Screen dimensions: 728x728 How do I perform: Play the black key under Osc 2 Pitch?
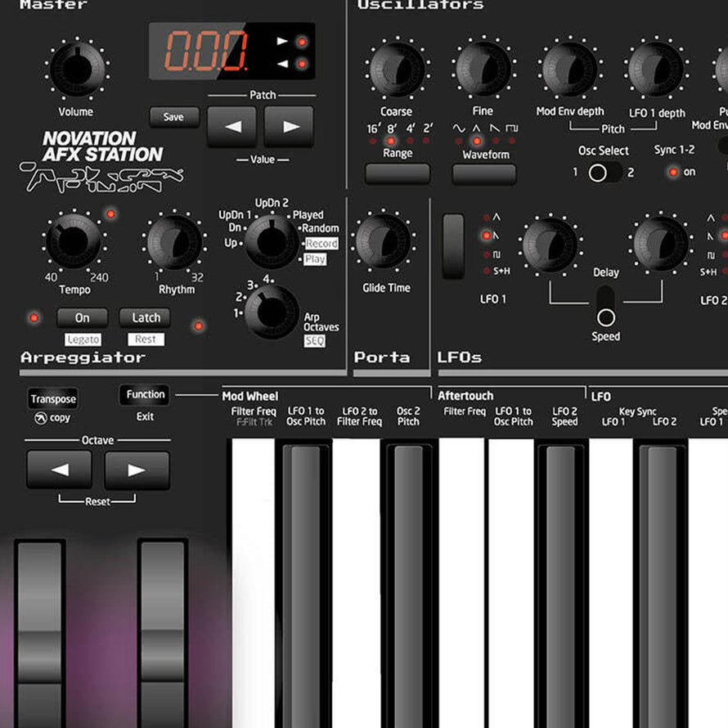(x=408, y=585)
